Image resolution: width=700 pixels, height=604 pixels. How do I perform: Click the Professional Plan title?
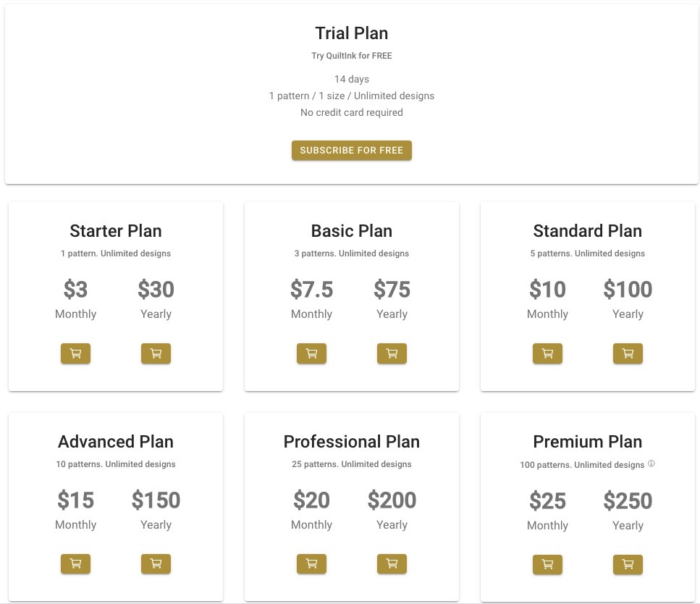pos(351,441)
